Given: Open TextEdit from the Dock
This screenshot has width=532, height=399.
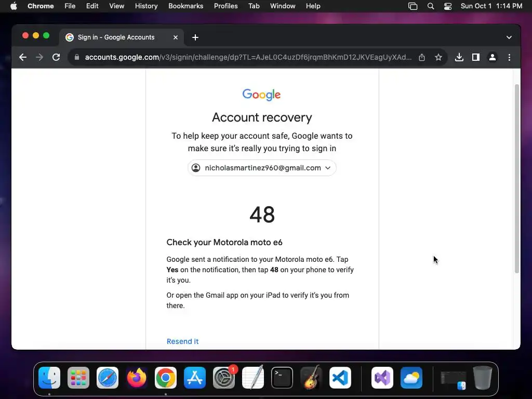Looking at the screenshot, I should pyautogui.click(x=253, y=378).
